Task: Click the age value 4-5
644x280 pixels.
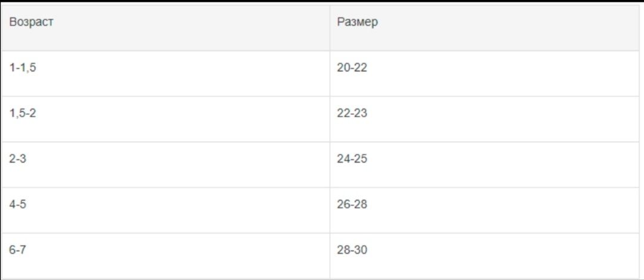Action: 18,204
